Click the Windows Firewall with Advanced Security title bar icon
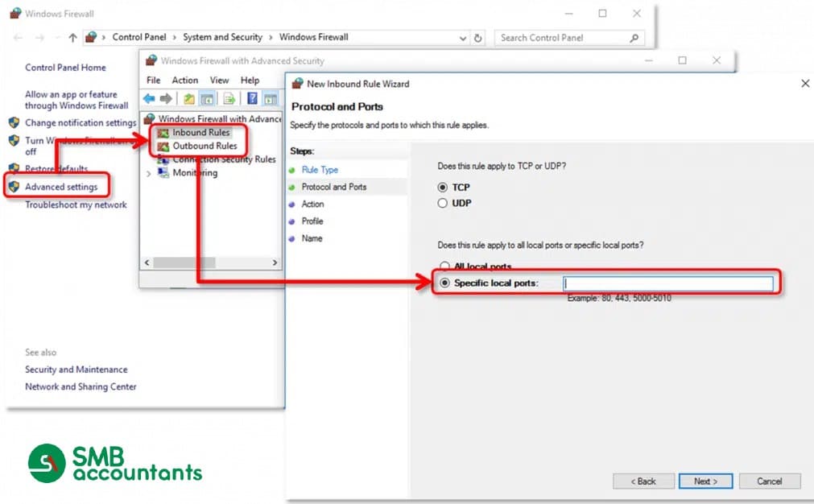The width and height of the screenshot is (814, 504). (x=151, y=60)
